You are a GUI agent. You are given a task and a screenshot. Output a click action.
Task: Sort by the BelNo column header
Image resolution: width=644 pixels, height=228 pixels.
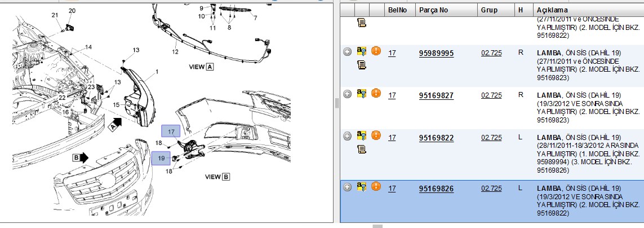point(399,10)
